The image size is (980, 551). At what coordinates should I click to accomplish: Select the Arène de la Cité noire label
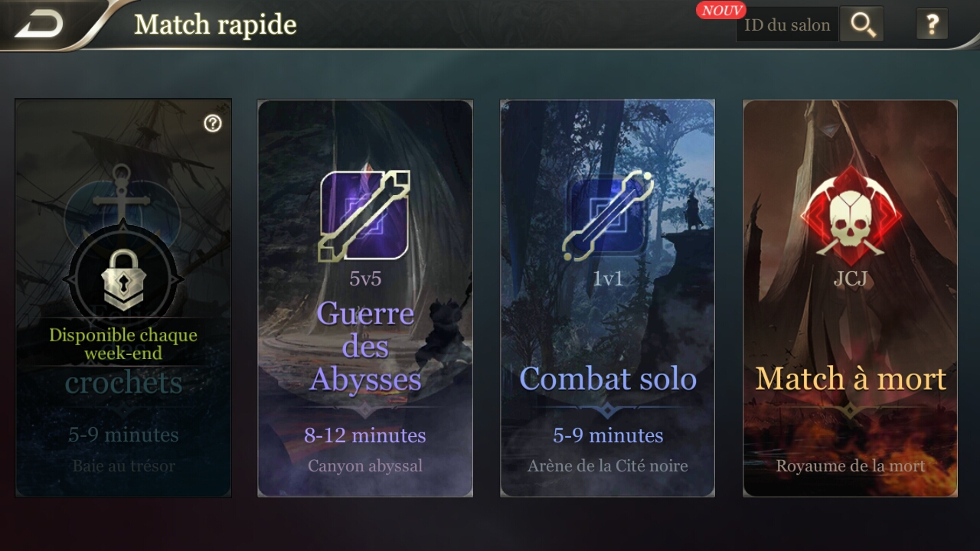[x=608, y=465]
